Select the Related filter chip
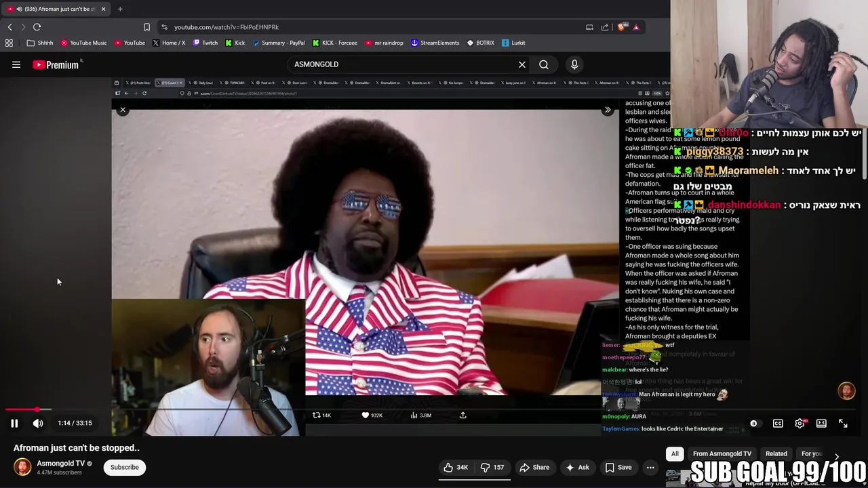Image resolution: width=868 pixels, height=488 pixels. pos(776,453)
